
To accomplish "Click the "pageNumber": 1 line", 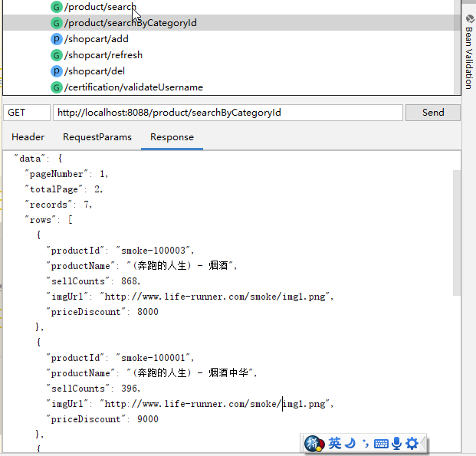I will click(x=67, y=174).
